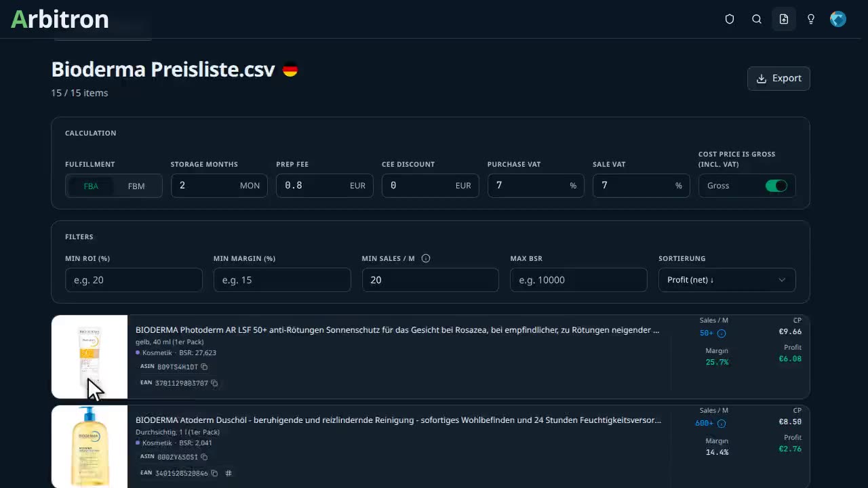Open the Photoderm AR product thumbnail
The width and height of the screenshot is (868, 488).
(x=90, y=357)
